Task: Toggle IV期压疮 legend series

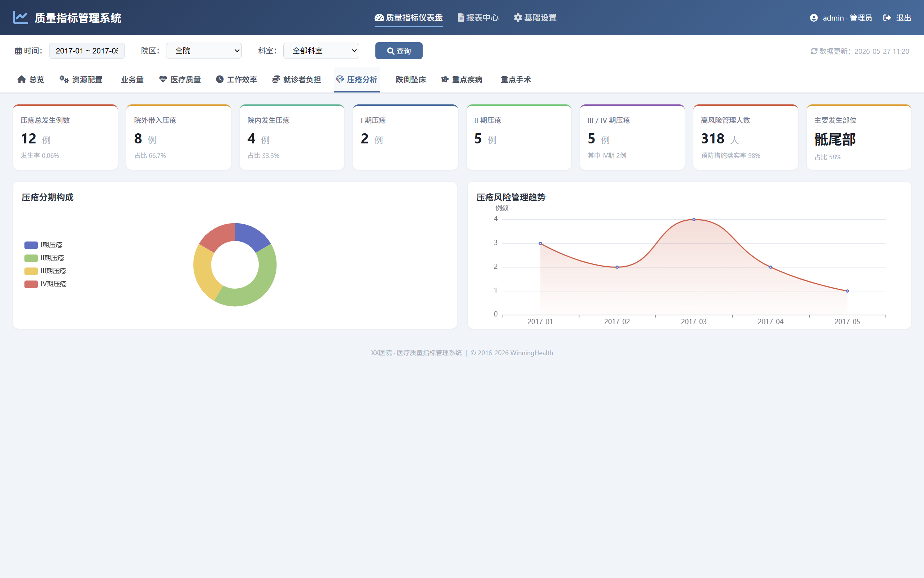Action: (x=45, y=284)
